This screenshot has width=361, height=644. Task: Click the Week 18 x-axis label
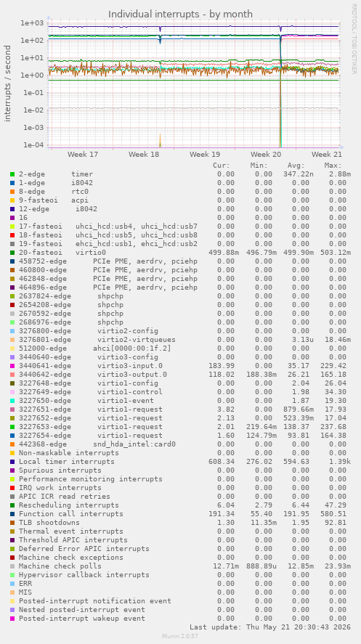pos(144,155)
